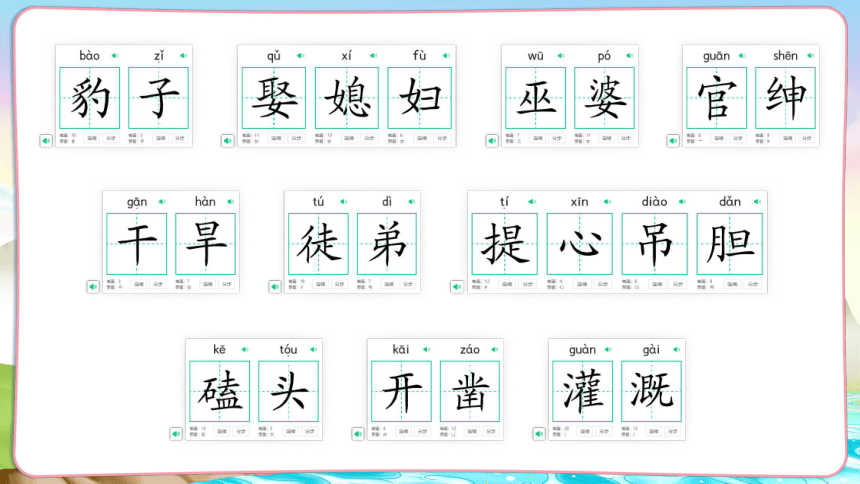Click 连续 stroke button under 提
860x484 pixels.
point(507,284)
